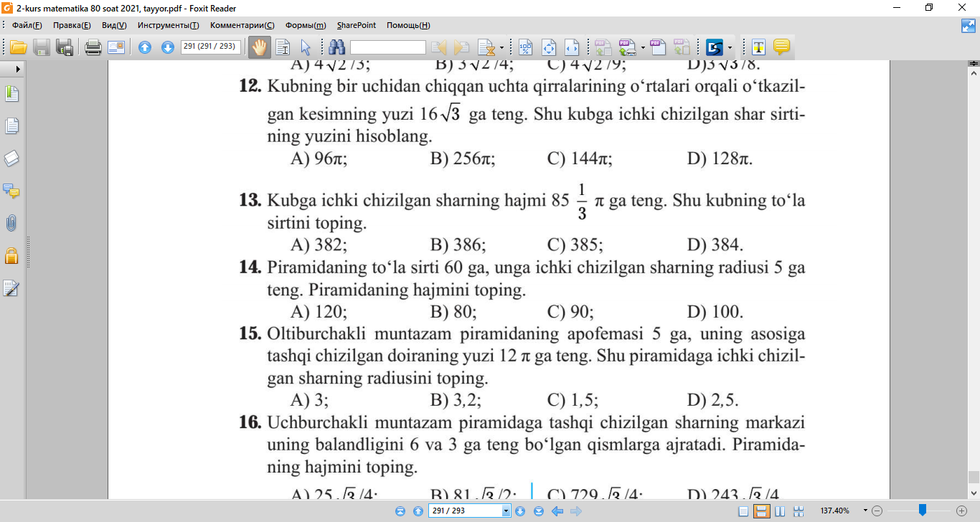Open the search options dropdown arrow
The width and height of the screenshot is (980, 522).
point(501,48)
